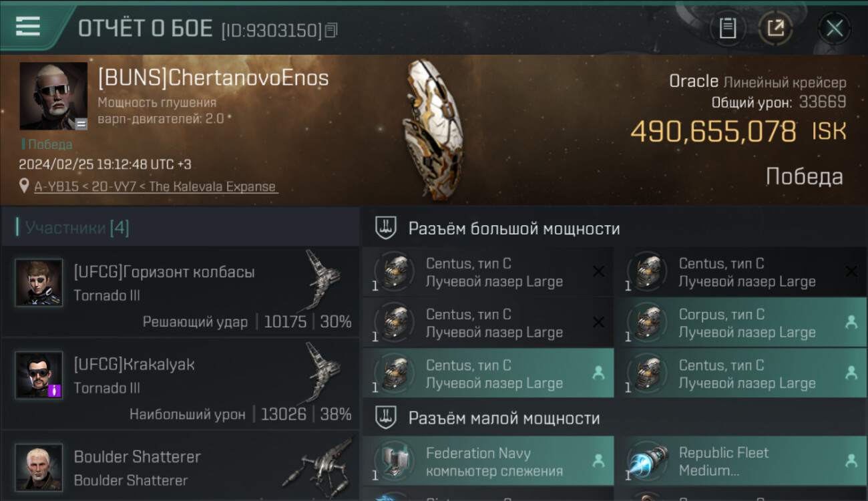Share the battle report via export icon
Image resolution: width=868 pixels, height=501 pixels.
pos(776,28)
